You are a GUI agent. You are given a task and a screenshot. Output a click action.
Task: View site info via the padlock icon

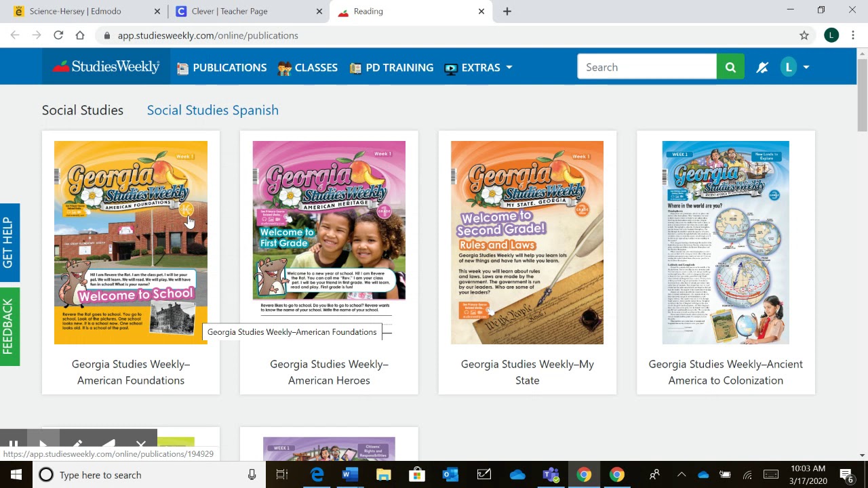click(106, 35)
